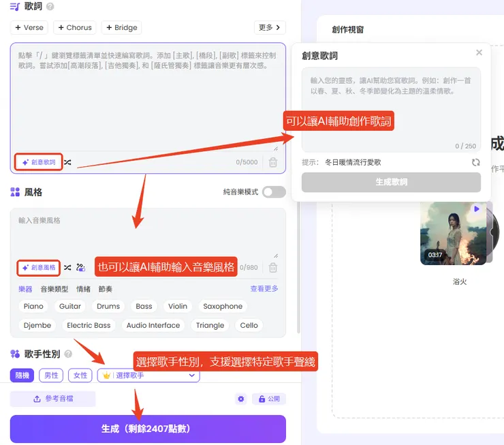Shuffle random music style icon
Viewport: 504px width, 445px height.
pos(67,268)
